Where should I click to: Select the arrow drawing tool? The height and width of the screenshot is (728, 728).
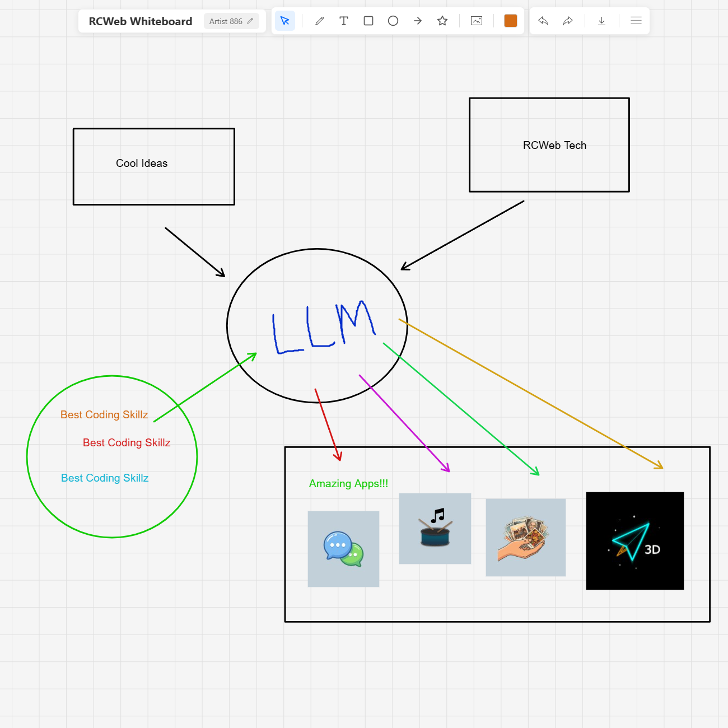(x=418, y=21)
